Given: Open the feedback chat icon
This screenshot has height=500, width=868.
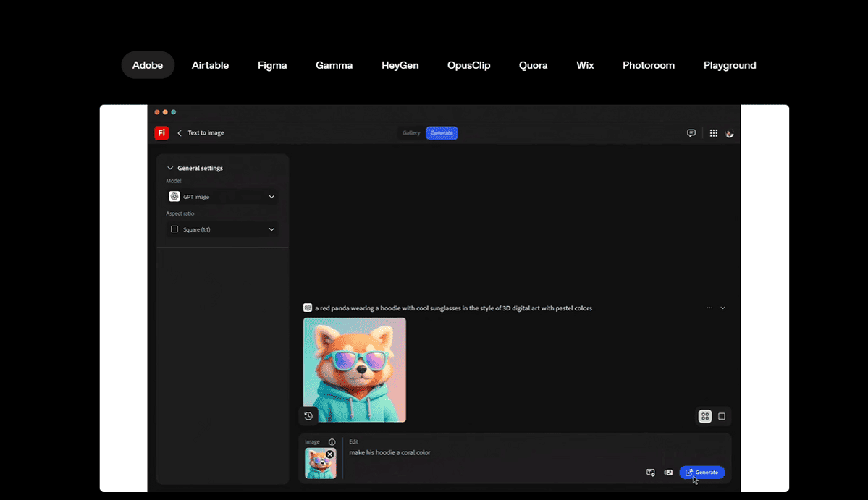Looking at the screenshot, I should coord(691,132).
